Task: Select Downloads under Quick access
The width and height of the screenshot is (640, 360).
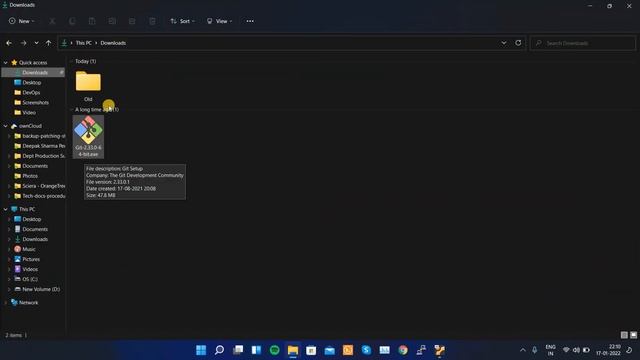Action: [x=33, y=73]
